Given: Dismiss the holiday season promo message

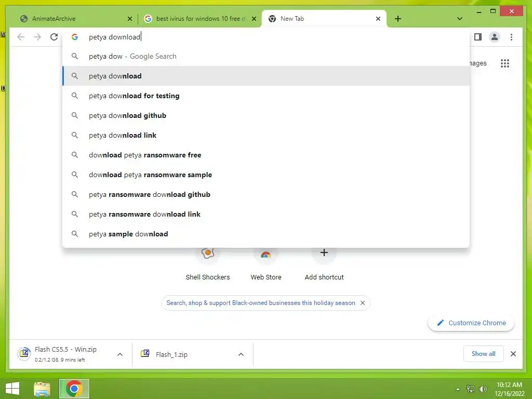Looking at the screenshot, I should point(362,303).
